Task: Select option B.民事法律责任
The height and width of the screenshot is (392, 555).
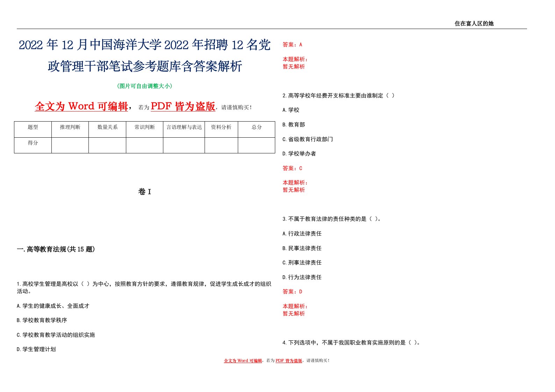Action: 302,248
